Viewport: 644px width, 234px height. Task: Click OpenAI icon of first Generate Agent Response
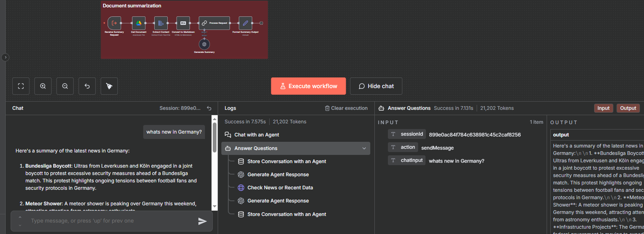tap(241, 175)
